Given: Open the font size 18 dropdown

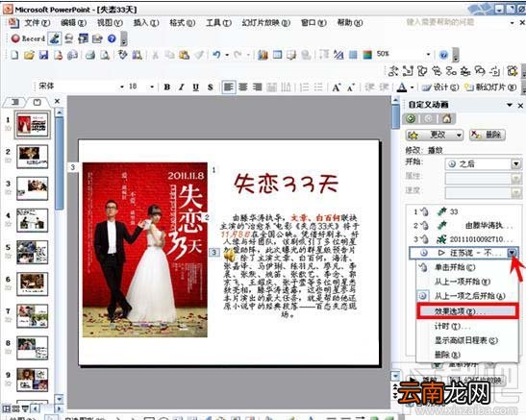Looking at the screenshot, I should point(152,86).
